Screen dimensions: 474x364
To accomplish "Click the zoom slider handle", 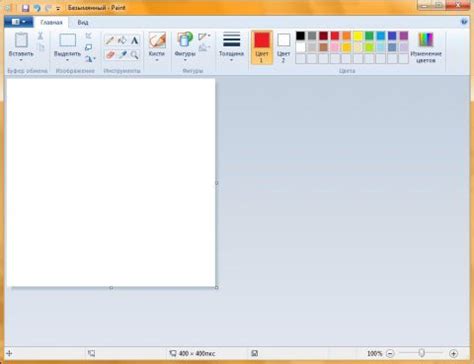I will coord(421,353).
